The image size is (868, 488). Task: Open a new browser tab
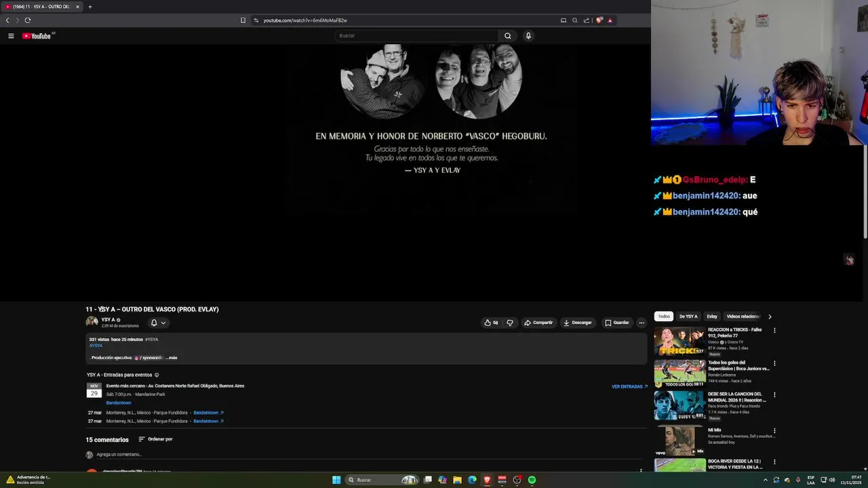[90, 7]
